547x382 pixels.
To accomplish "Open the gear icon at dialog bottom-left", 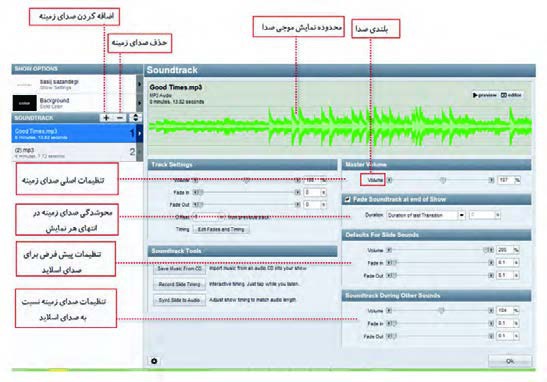I will click(x=154, y=361).
